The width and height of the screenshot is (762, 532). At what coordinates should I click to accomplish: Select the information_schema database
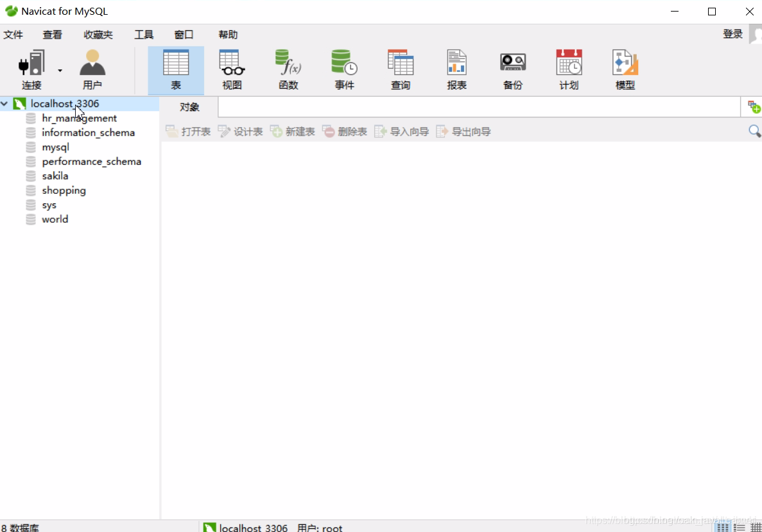(x=89, y=133)
